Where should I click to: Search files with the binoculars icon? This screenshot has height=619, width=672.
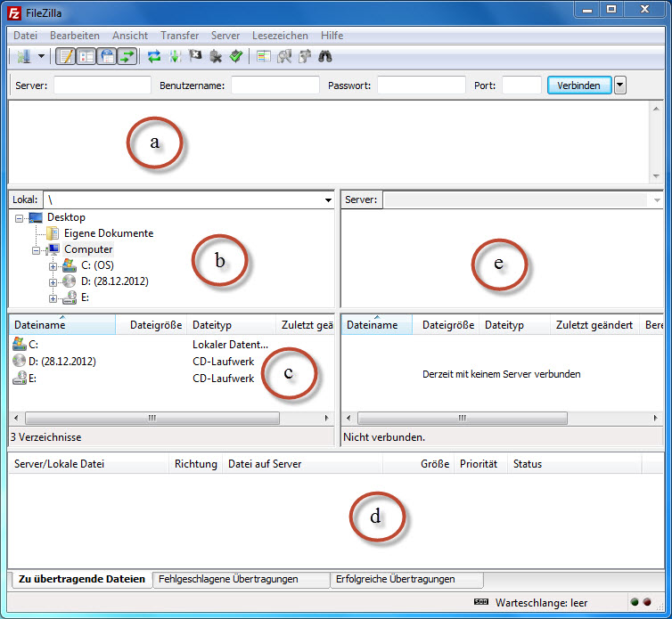(x=324, y=56)
